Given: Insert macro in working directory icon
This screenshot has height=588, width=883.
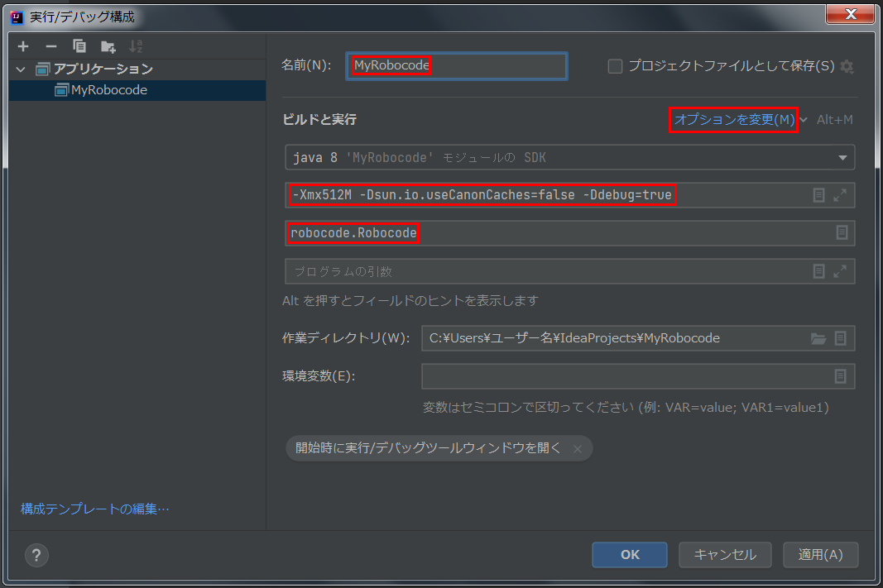Looking at the screenshot, I should tap(840, 338).
